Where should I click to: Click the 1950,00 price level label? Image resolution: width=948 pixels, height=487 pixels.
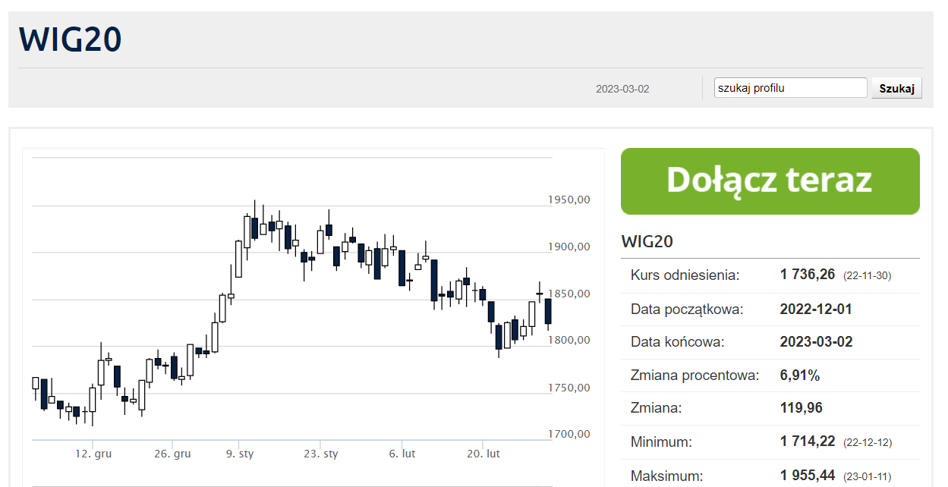tap(569, 199)
